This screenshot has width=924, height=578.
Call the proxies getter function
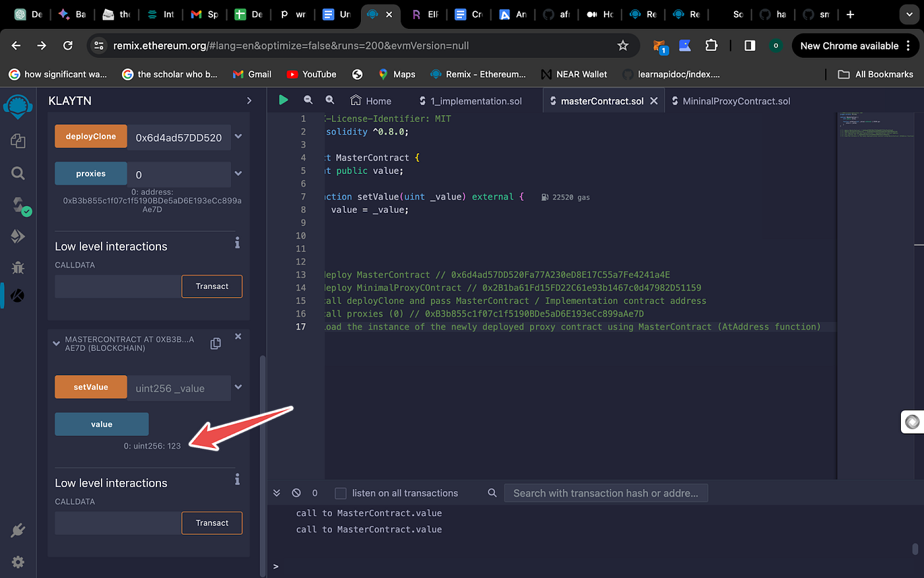90,173
